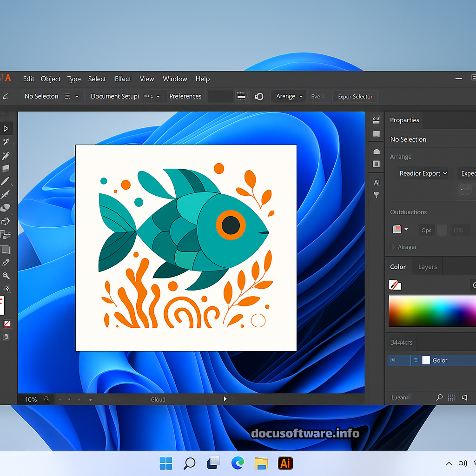
Task: Click the grid dots icon in Layers footer
Action: click(x=451, y=397)
